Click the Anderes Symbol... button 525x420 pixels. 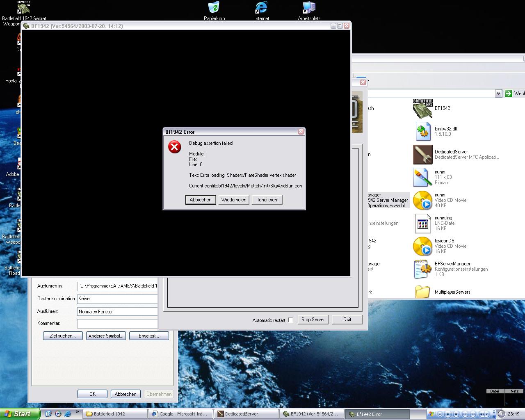coord(106,336)
